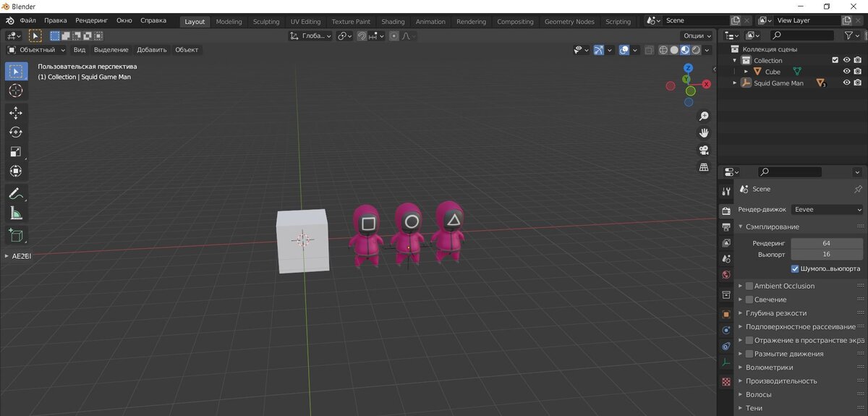Click the pan view hand icon
This screenshot has height=416, width=868.
pos(704,133)
